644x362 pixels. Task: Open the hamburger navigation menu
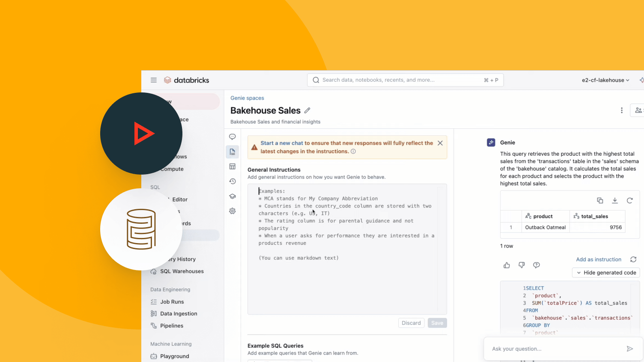(x=154, y=80)
